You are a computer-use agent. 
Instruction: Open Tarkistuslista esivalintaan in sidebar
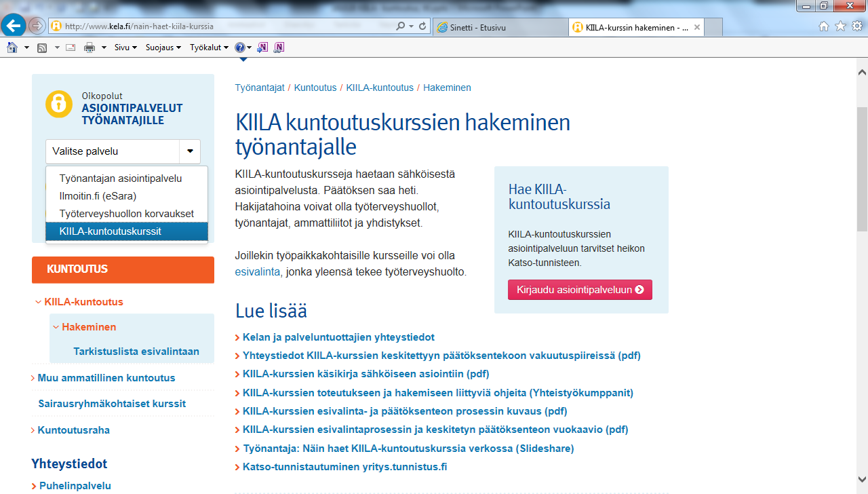coord(136,351)
